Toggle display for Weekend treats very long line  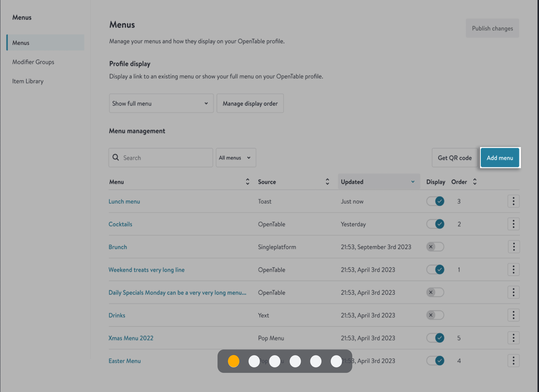435,270
